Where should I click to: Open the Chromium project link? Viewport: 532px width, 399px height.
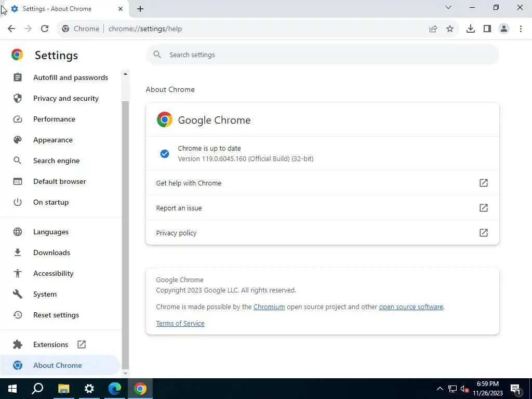(x=269, y=307)
